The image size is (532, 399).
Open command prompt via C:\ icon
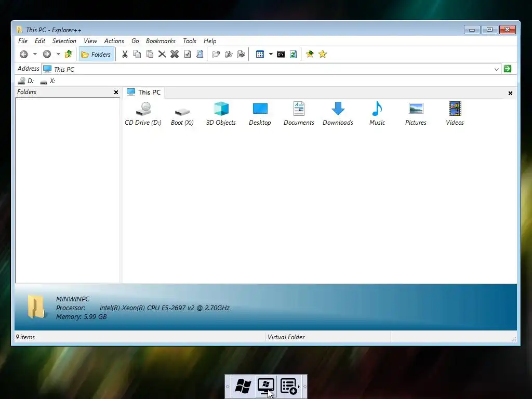[x=281, y=54]
